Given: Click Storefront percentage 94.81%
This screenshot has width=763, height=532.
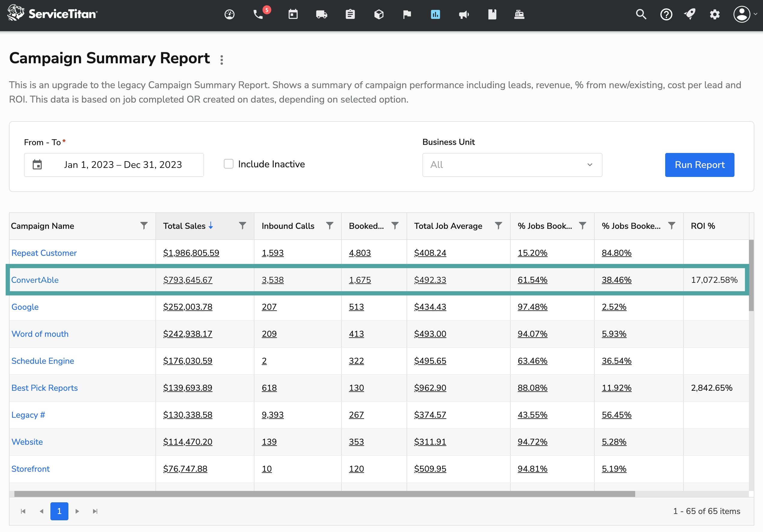Looking at the screenshot, I should click(x=532, y=469).
